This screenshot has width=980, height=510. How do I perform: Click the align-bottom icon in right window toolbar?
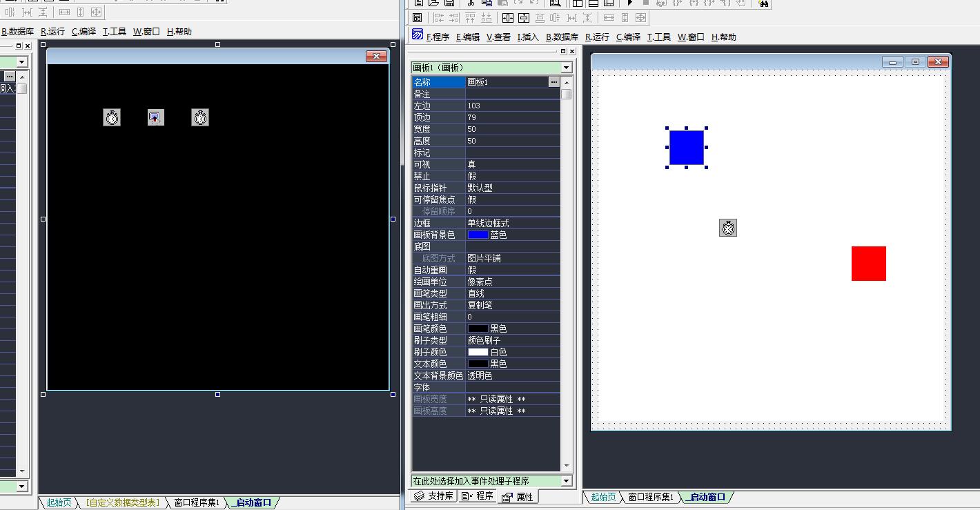487,18
